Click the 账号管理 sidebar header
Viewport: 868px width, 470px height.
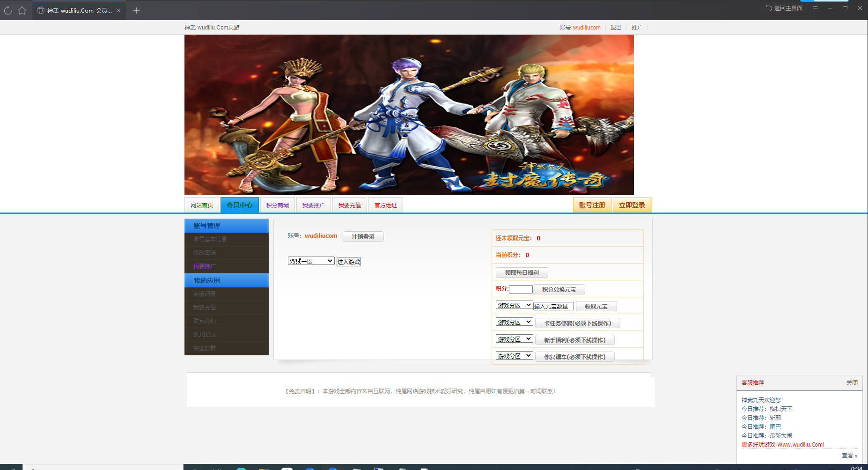[227, 226]
